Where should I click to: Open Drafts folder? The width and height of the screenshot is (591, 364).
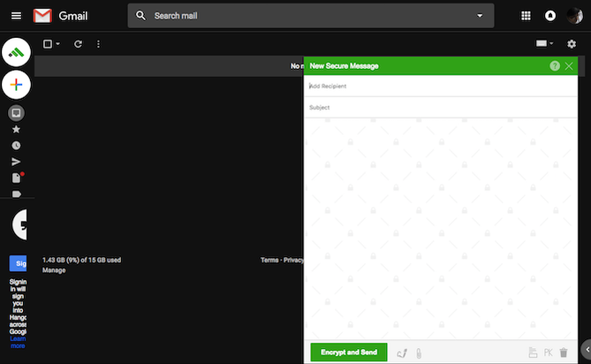(17, 177)
